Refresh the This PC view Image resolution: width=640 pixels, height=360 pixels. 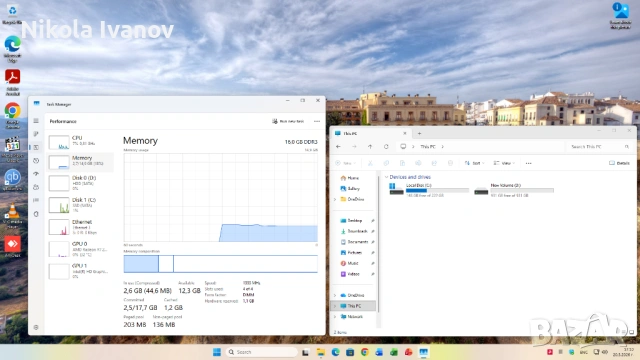click(386, 147)
